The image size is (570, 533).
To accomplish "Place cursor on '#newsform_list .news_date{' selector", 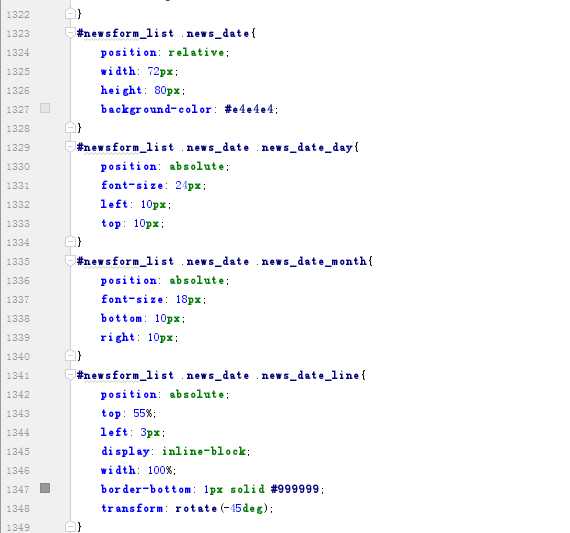I will tap(166, 33).
